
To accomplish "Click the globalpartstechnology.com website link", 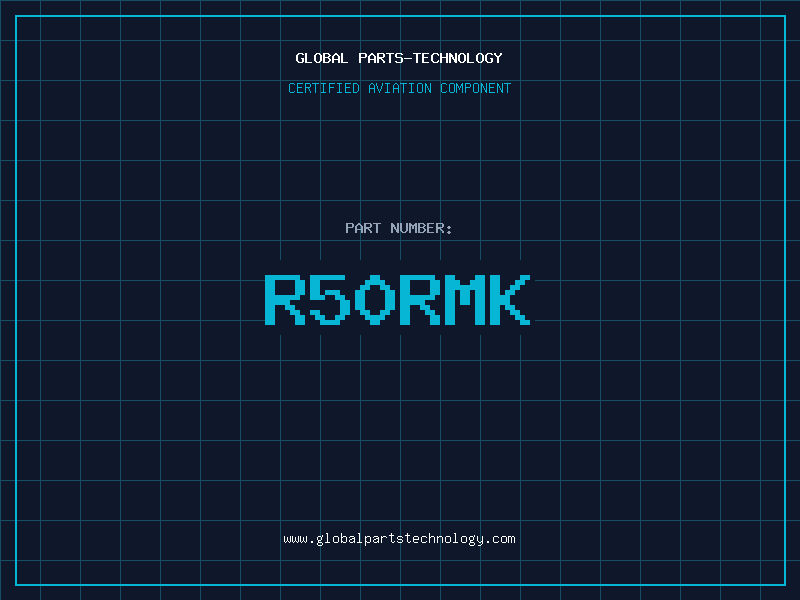I will tap(399, 539).
